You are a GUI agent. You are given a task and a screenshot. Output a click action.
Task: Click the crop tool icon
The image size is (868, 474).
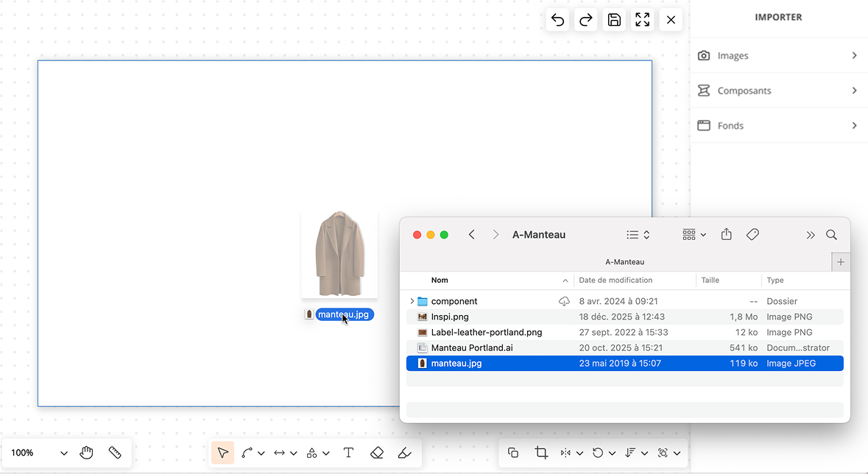(x=541, y=453)
